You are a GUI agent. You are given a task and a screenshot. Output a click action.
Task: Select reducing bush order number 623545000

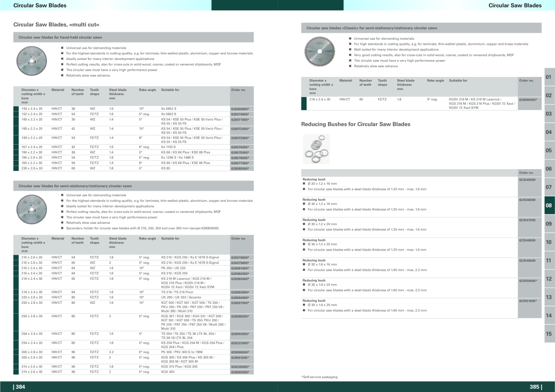(527, 179)
